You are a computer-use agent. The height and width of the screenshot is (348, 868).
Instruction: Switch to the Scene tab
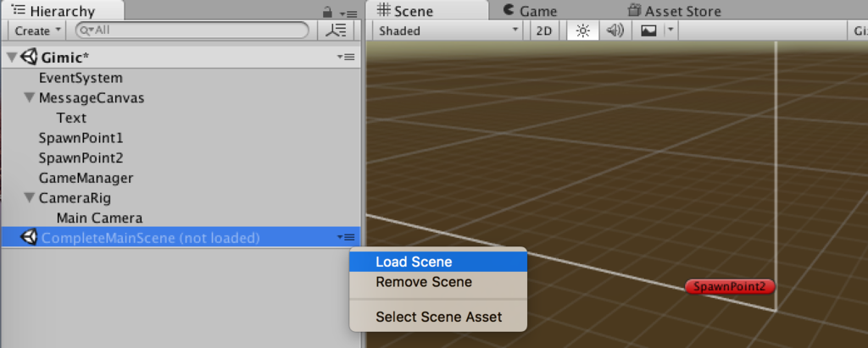427,11
